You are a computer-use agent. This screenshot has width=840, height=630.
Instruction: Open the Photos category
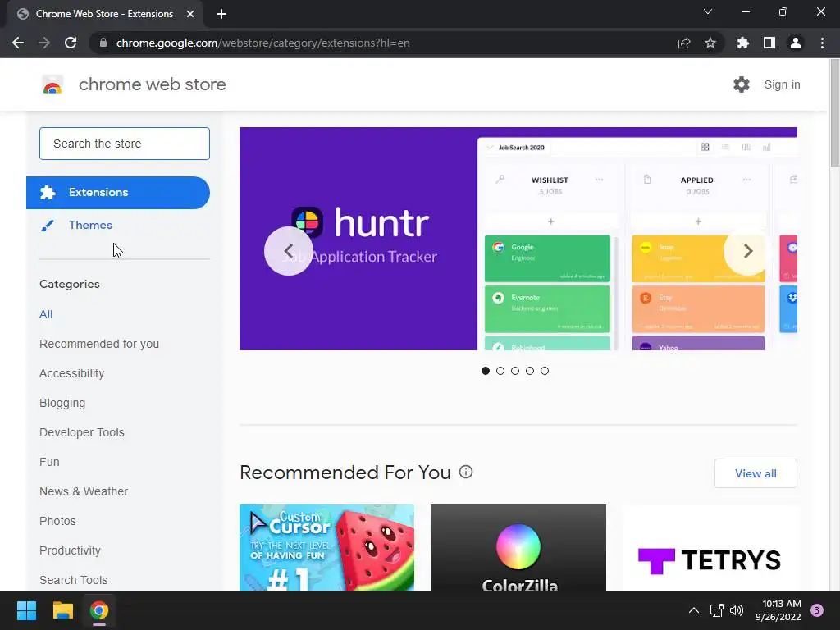(x=57, y=521)
